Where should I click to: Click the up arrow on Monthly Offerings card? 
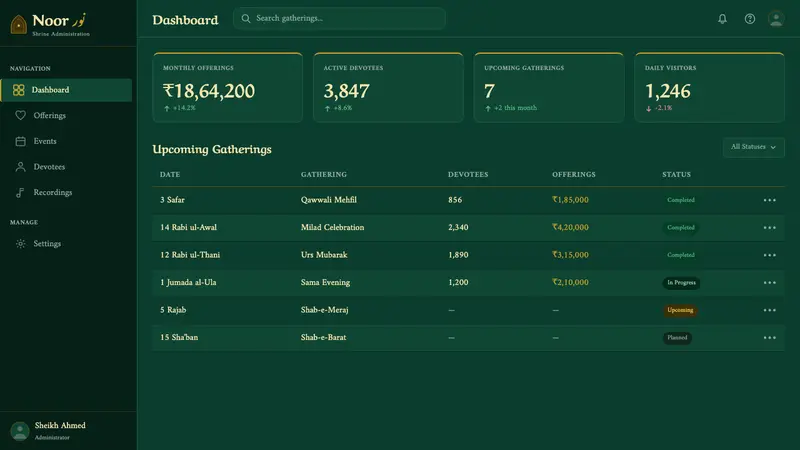click(x=167, y=108)
